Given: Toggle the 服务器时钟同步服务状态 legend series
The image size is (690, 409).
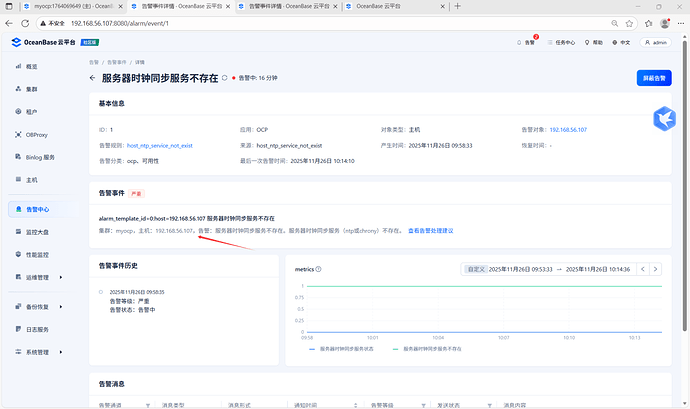Looking at the screenshot, I should (344, 349).
